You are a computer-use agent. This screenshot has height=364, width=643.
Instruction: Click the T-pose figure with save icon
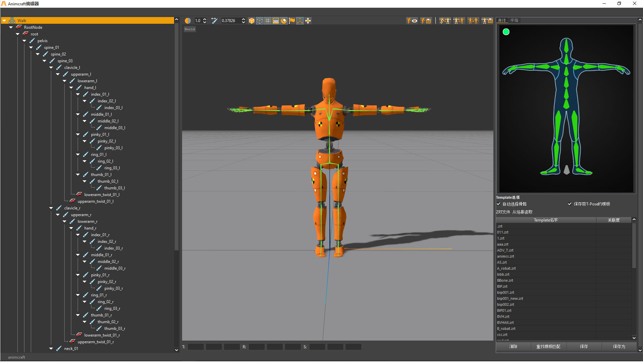(x=487, y=21)
